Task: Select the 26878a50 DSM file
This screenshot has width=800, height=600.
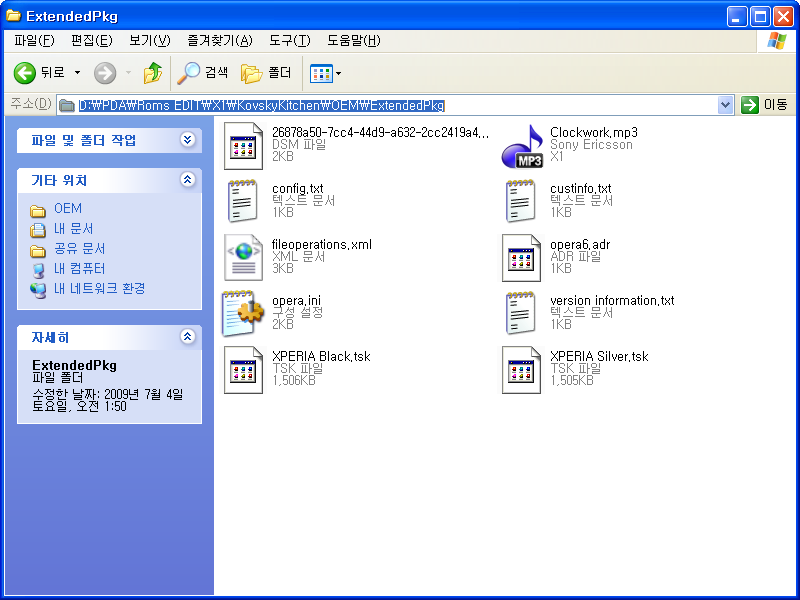Action: point(243,145)
